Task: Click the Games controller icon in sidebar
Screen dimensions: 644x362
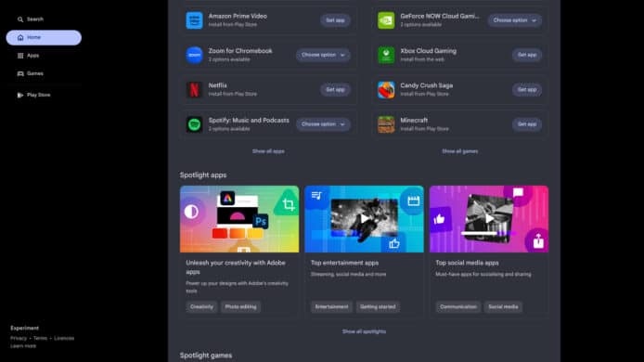Action: click(x=20, y=73)
